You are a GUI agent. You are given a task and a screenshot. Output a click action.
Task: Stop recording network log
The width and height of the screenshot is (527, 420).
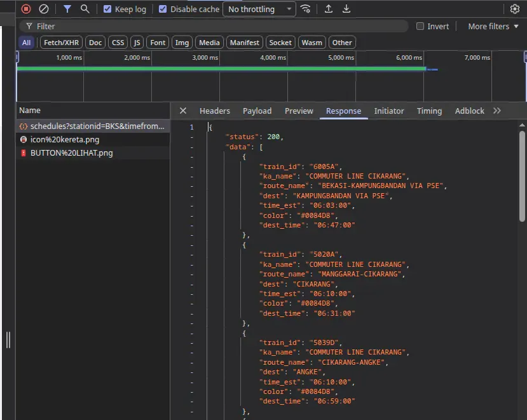26,9
